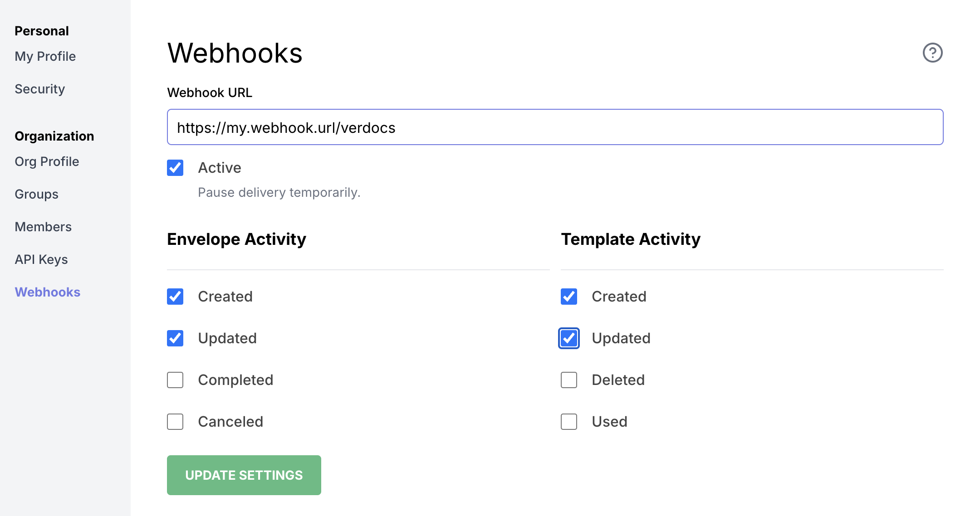Click UPDATE SETTINGS button
Viewport: 980px width, 516px height.
coord(244,475)
